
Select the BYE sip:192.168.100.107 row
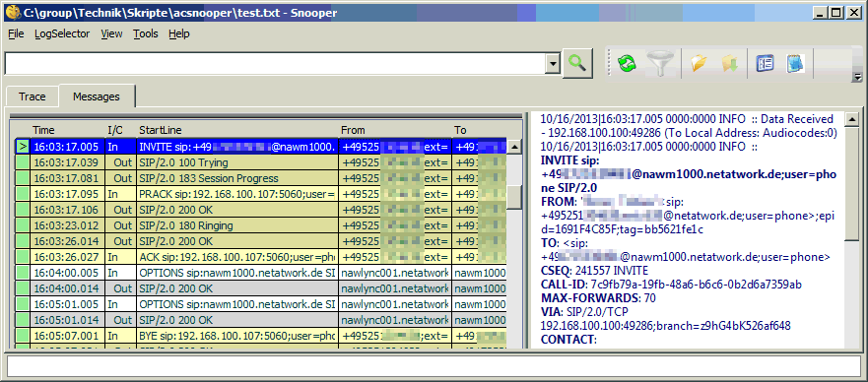click(260, 336)
